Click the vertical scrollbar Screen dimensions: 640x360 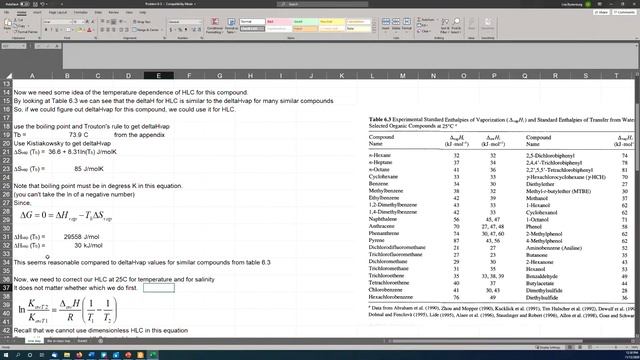click(x=637, y=137)
